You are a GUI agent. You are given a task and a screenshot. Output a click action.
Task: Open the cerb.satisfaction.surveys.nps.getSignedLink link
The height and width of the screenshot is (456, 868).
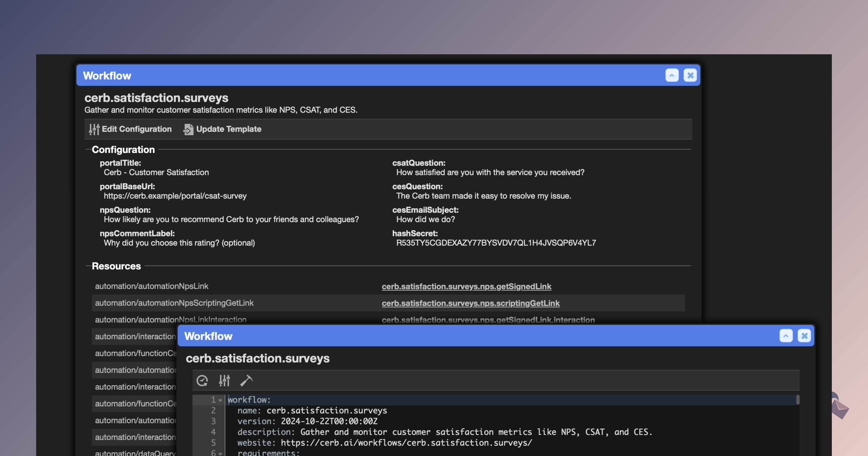(x=466, y=286)
